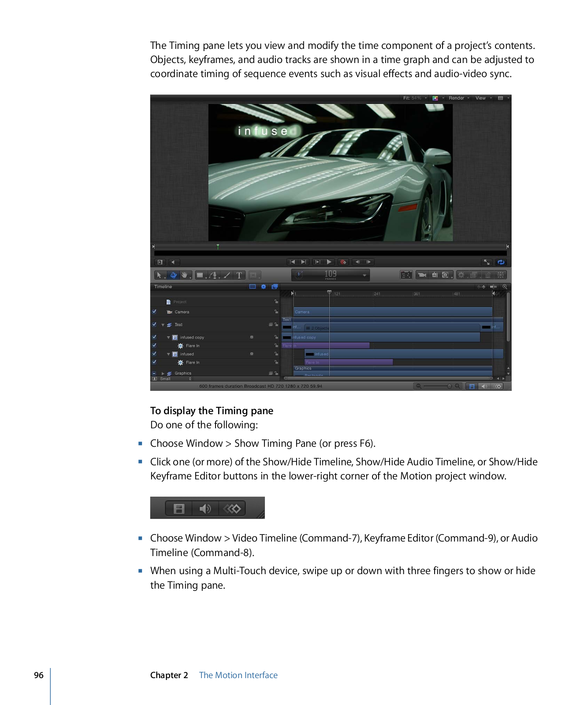Screen dimensions: 588x705
Task: Select Flare In under infused copy
Action: coord(215,345)
